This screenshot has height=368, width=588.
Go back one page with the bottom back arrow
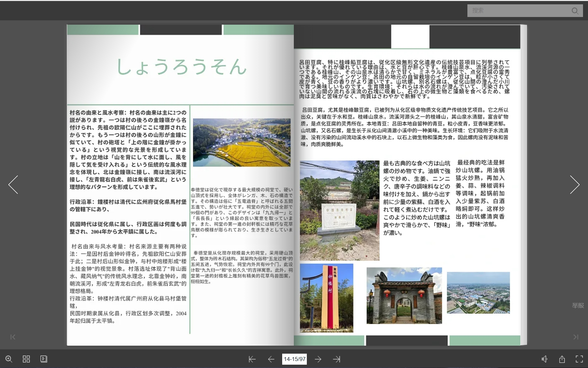click(x=271, y=359)
